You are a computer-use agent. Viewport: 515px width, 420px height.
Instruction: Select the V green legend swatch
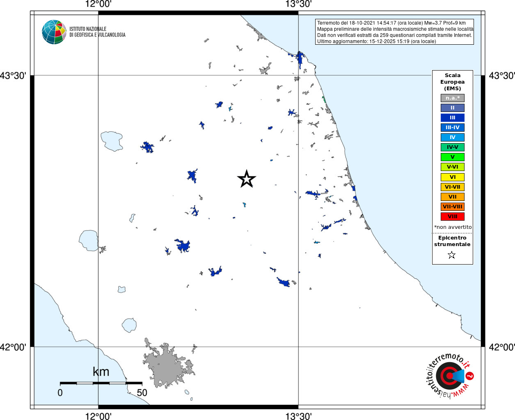point(453,157)
